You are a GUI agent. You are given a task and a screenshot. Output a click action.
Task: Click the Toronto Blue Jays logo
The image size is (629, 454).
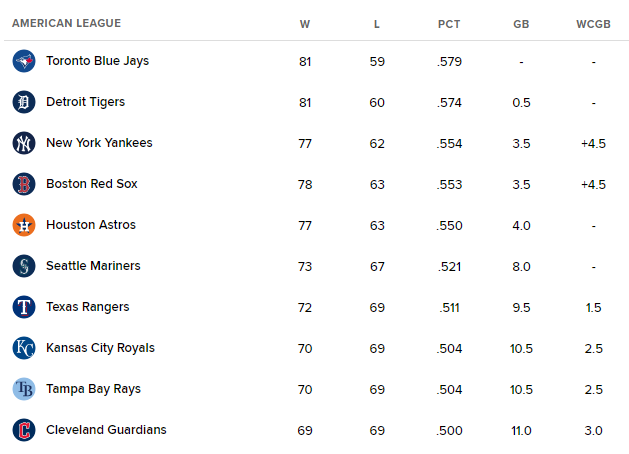point(24,61)
